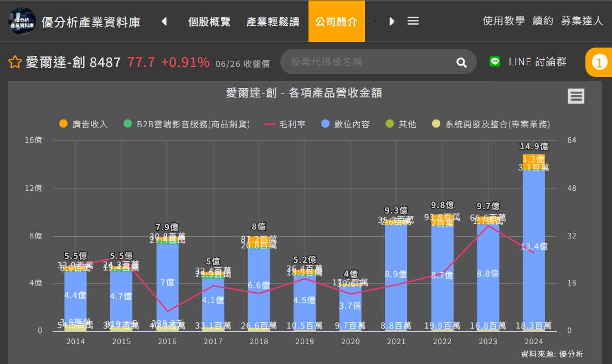Click the 18.3百萬 label at the 2024 base

click(533, 325)
